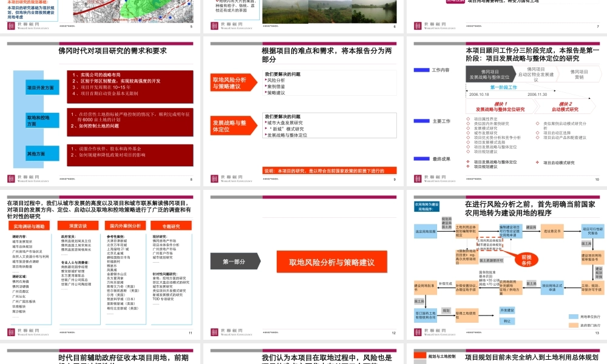The height and width of the screenshot is (364, 607).
Task: Click the slide 13 title about 农用地转为建设用地的程序
Action: pos(530,209)
